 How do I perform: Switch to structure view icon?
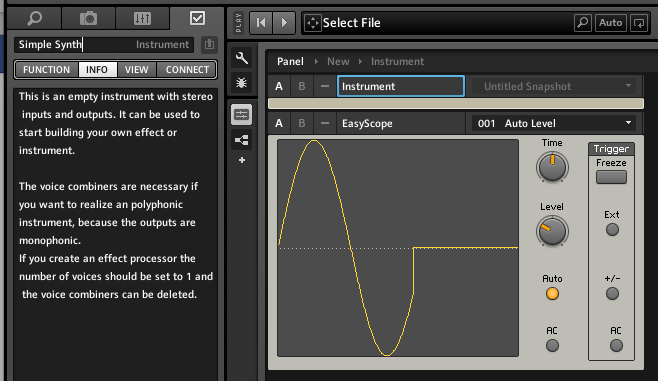241,140
